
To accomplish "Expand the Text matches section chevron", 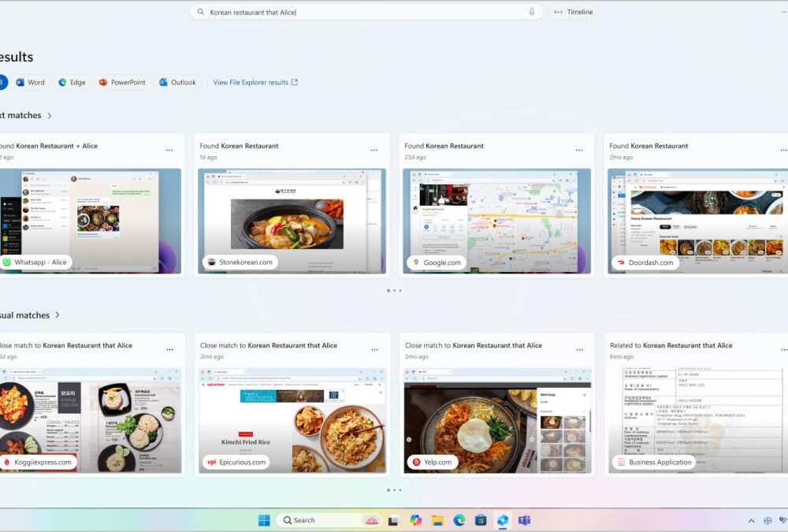I will pos(50,116).
